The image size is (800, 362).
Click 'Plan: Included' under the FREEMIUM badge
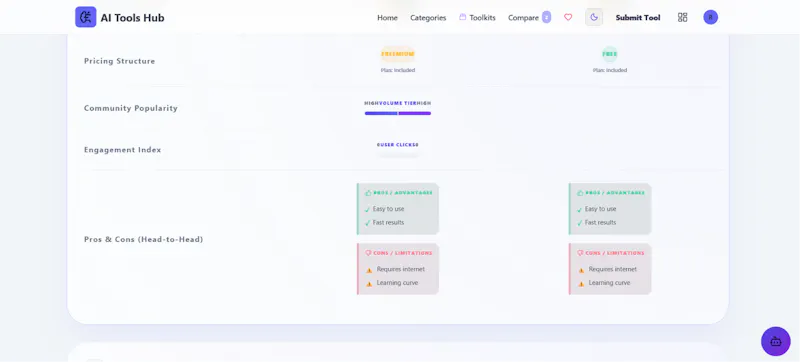pos(398,70)
